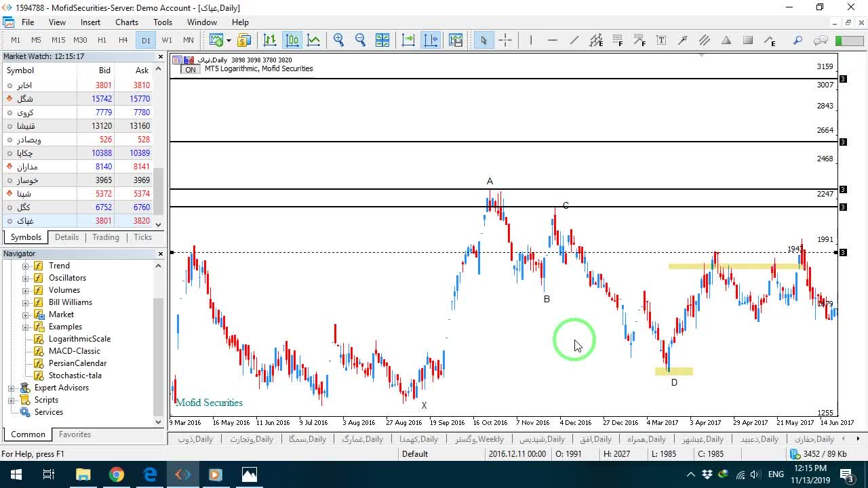Open the Insert menu
This screenshot has width=868, height=488.
[x=90, y=22]
